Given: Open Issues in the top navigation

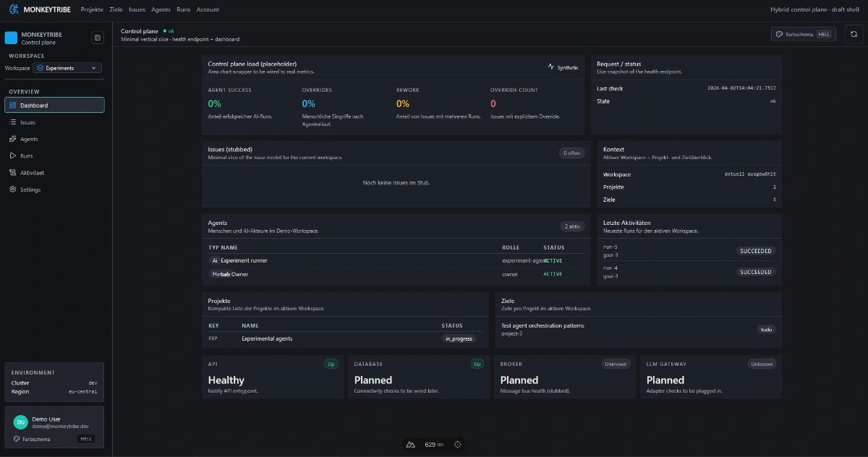Looking at the screenshot, I should 137,9.
